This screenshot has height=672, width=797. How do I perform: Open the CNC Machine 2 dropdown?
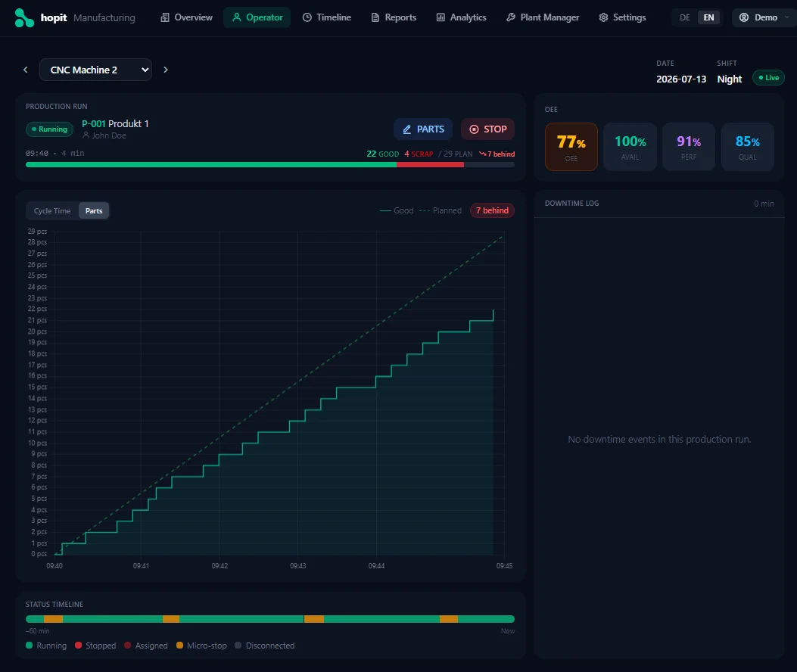pyautogui.click(x=95, y=70)
